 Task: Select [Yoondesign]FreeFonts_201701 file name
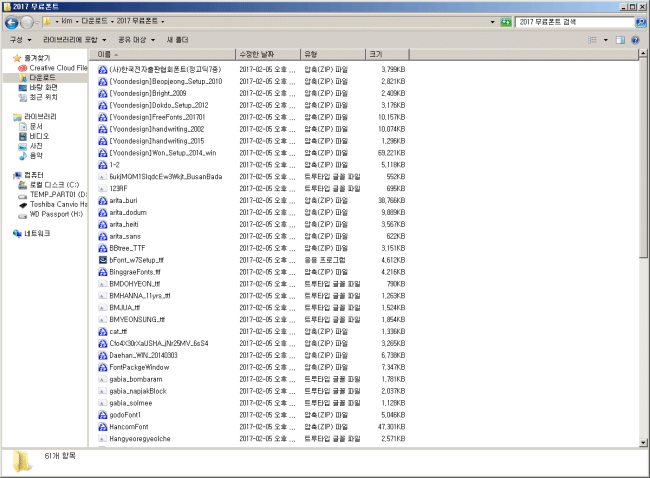(157, 117)
